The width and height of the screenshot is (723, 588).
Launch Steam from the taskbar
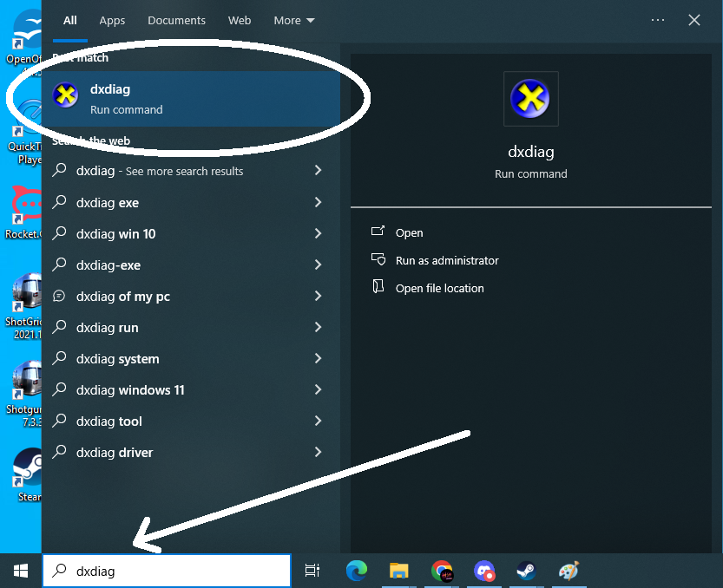tap(526, 571)
